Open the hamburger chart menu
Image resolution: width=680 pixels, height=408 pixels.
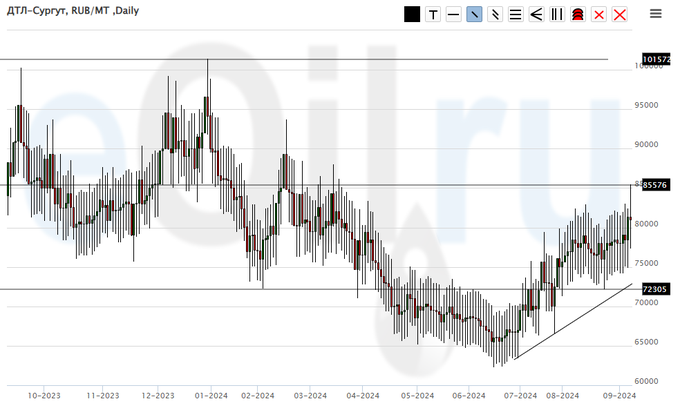(x=655, y=14)
